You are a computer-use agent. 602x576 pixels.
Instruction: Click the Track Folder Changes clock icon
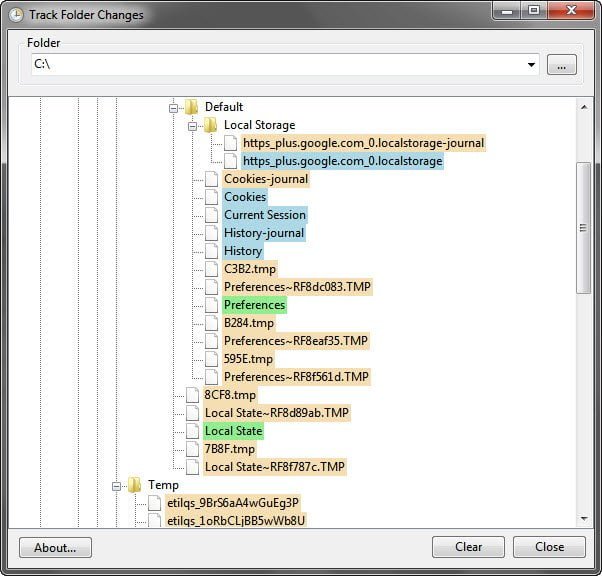(x=16, y=15)
